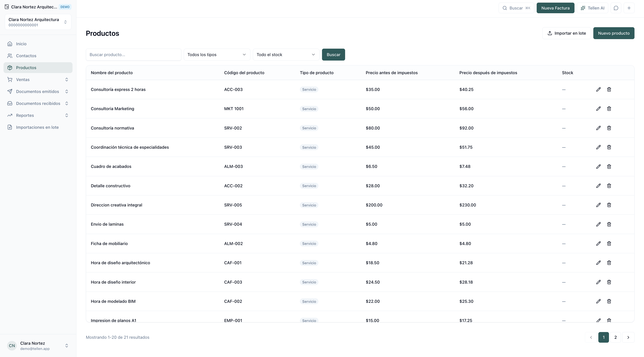The image size is (644, 357).
Task: Expand the Reportes sidebar section
Action: tap(38, 115)
